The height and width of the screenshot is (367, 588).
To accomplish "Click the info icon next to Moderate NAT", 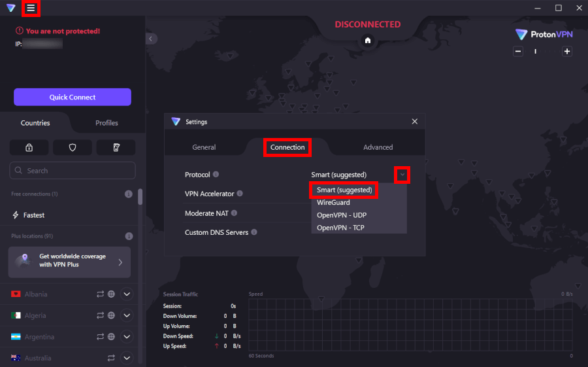I will point(235,213).
